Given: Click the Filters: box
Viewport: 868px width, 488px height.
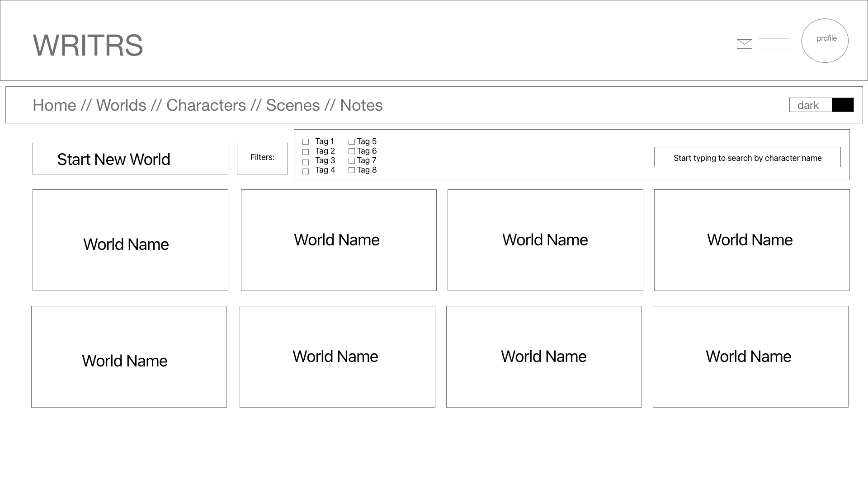Looking at the screenshot, I should pos(262,159).
